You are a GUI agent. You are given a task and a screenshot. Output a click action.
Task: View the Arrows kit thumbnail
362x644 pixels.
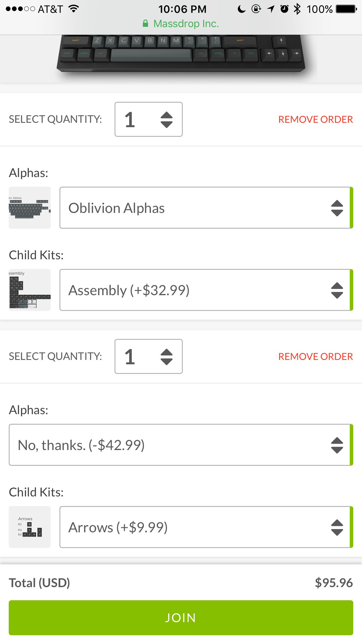tap(30, 527)
